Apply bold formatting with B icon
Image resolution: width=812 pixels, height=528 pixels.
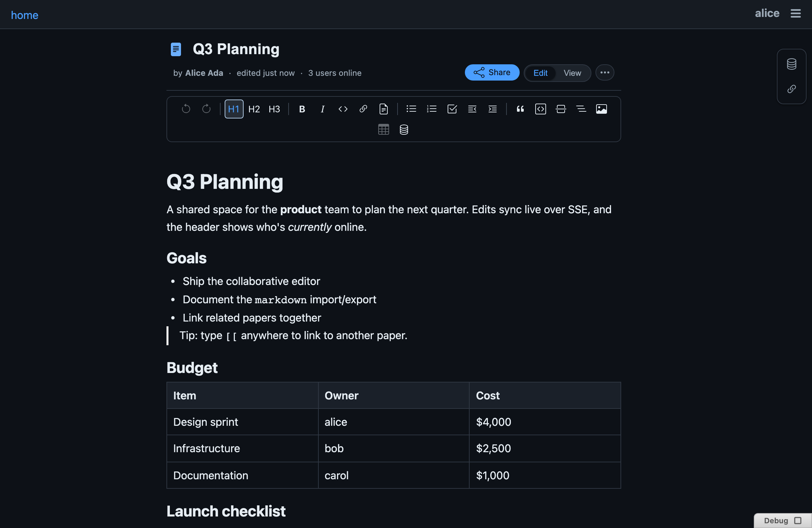coord(302,109)
